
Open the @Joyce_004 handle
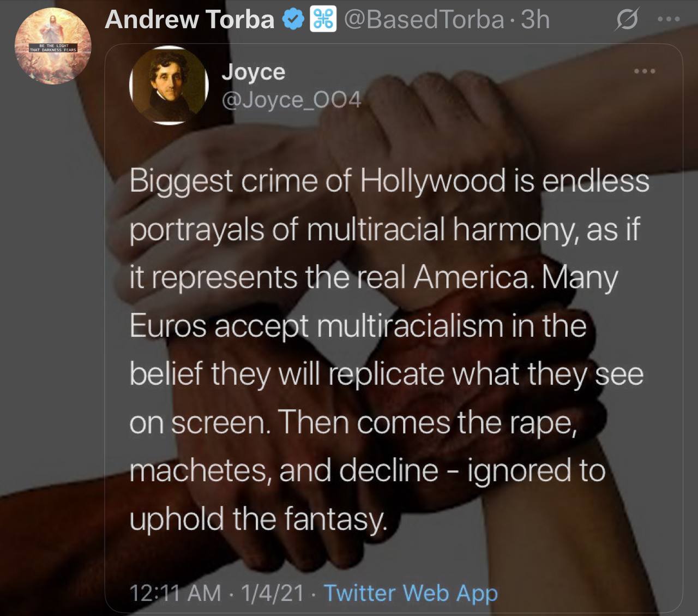point(291,100)
